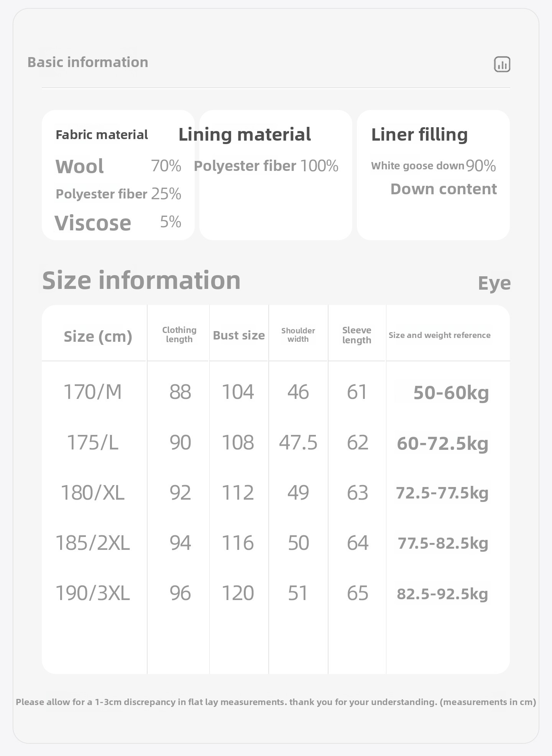
Task: Click the Sleeve length column header
Action: (356, 335)
